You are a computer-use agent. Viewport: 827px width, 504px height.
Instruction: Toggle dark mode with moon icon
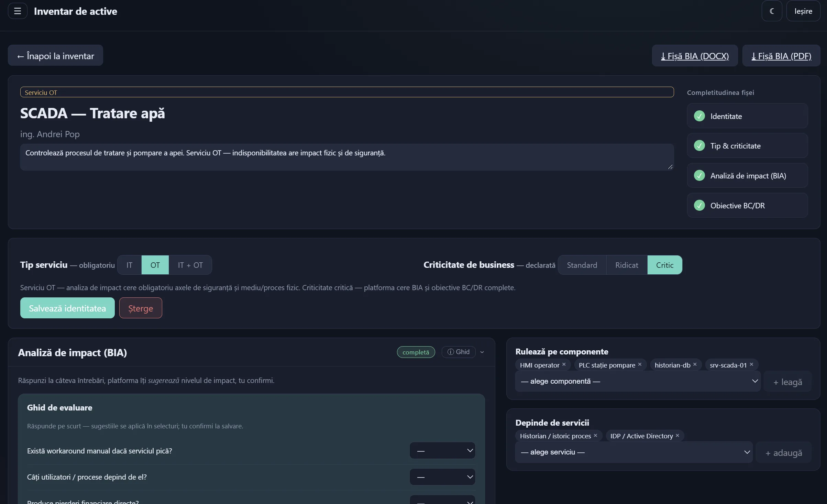[772, 11]
